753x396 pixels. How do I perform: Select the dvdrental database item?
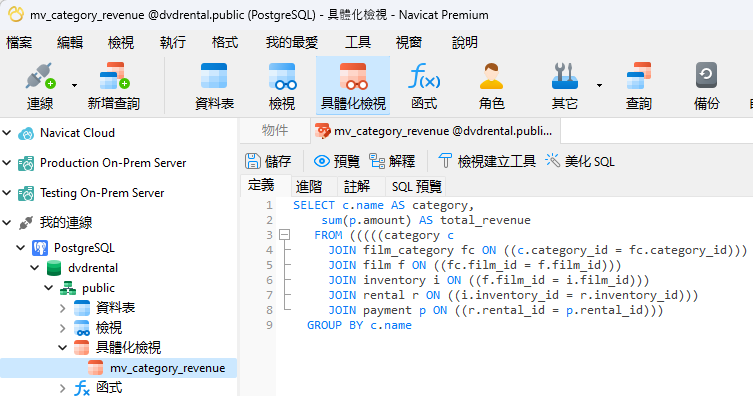click(93, 268)
